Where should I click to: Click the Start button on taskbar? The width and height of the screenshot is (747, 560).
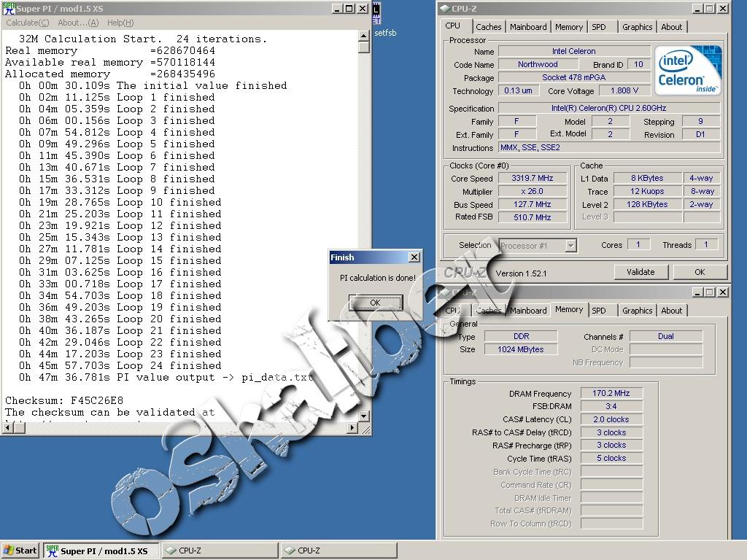20,551
